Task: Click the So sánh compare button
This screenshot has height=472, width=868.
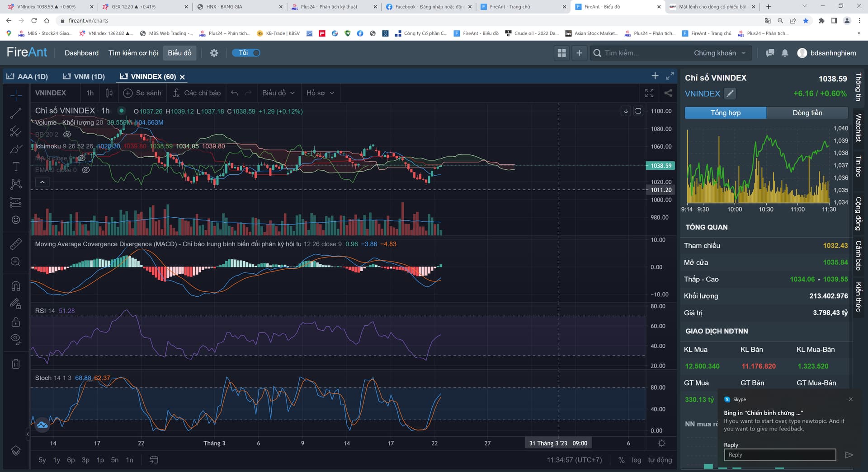Action: 142,93
